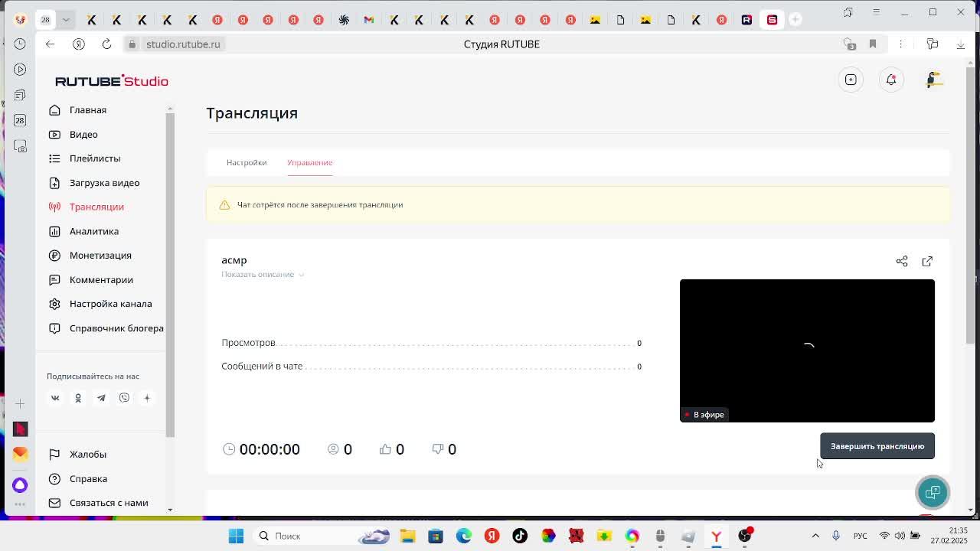The image size is (980, 551).
Task: Open Microsoft Edge from taskbar
Action: 464,536
